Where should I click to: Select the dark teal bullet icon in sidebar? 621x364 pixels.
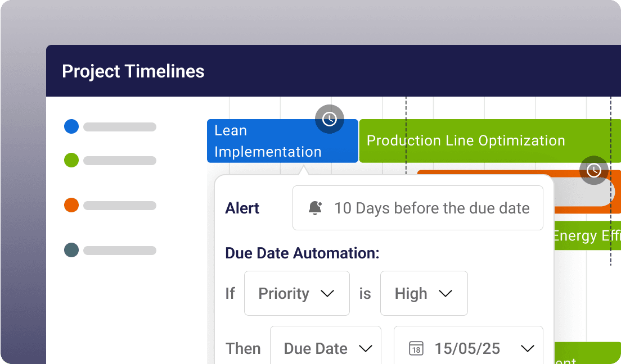tap(71, 250)
